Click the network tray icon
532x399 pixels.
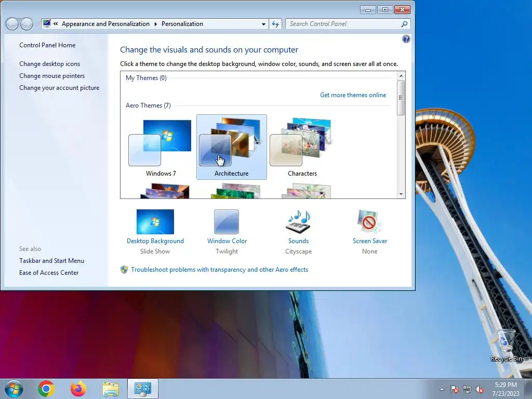coord(467,389)
